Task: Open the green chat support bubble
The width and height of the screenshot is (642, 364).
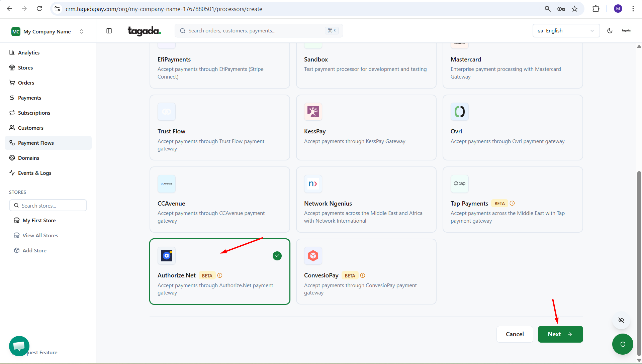Action: pyautogui.click(x=19, y=346)
